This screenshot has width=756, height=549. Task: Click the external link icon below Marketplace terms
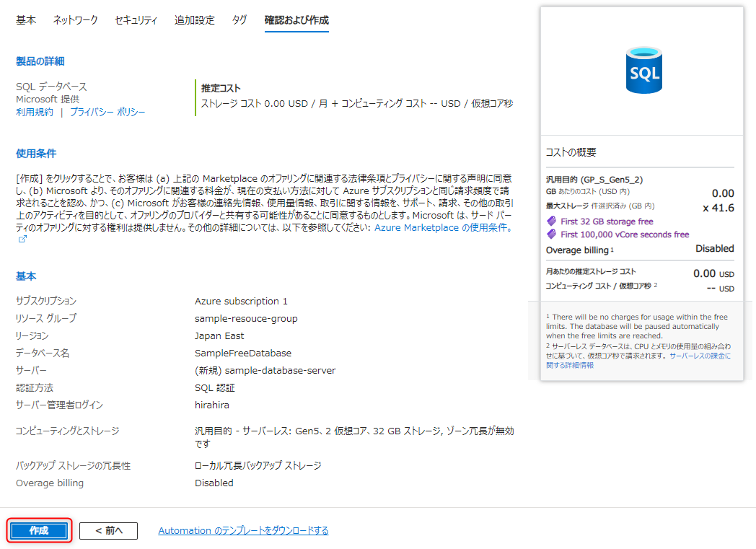point(21,240)
